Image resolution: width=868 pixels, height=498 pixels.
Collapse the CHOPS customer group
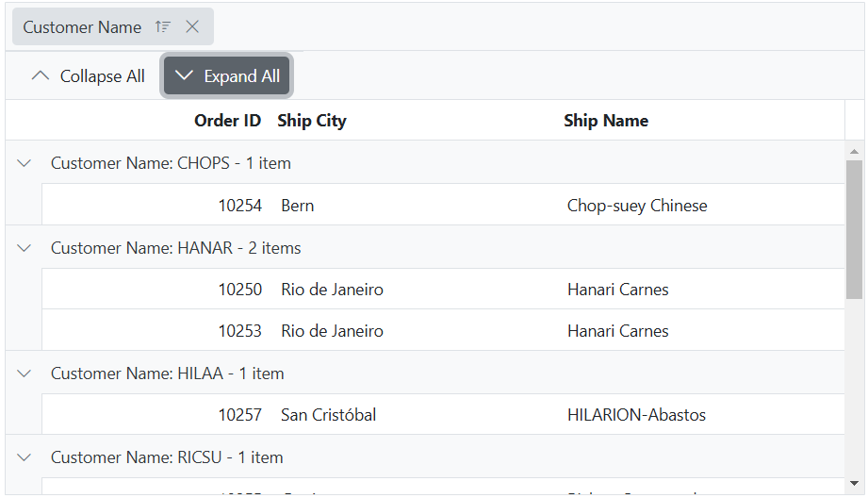(25, 163)
